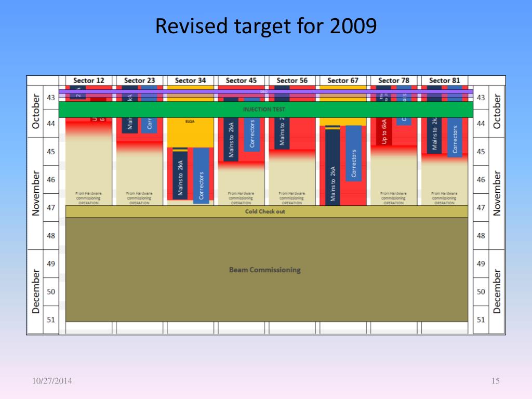Click the green "INJECTION TEST" bar

pyautogui.click(x=265, y=110)
